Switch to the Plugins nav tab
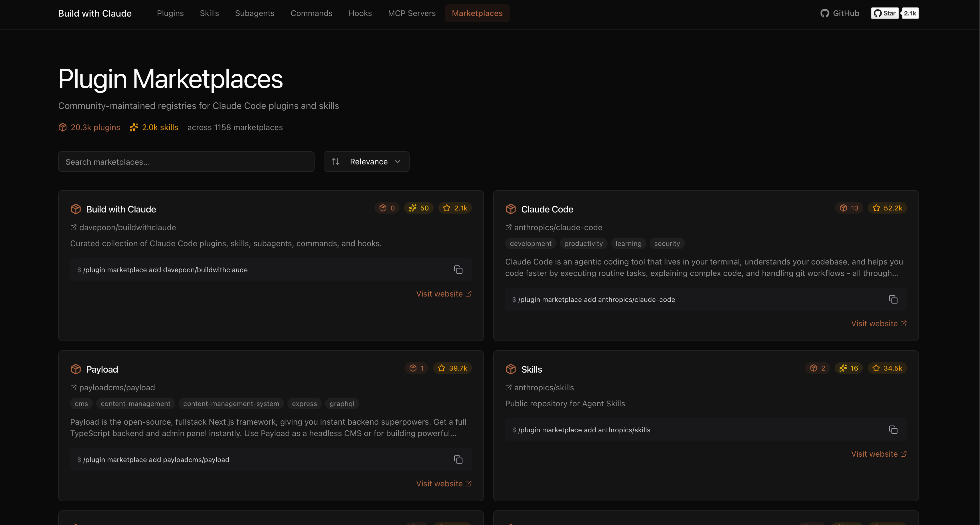 (x=170, y=13)
